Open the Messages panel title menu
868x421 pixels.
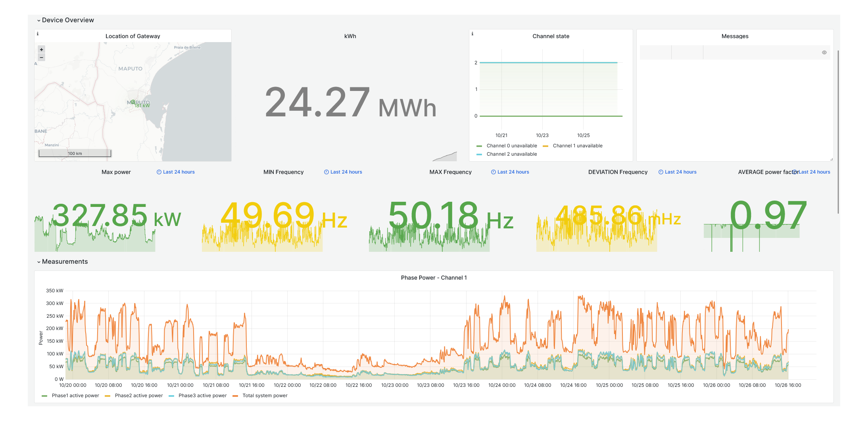click(x=735, y=36)
